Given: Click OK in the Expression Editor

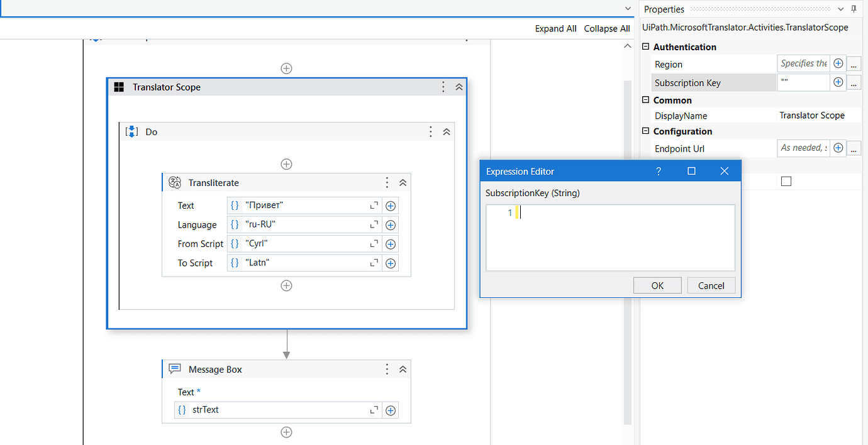Looking at the screenshot, I should coord(657,285).
